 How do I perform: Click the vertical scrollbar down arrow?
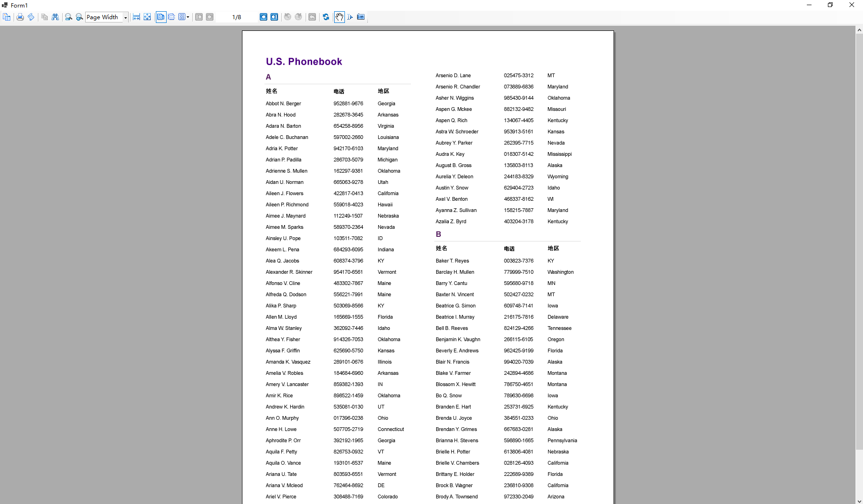coord(859,500)
